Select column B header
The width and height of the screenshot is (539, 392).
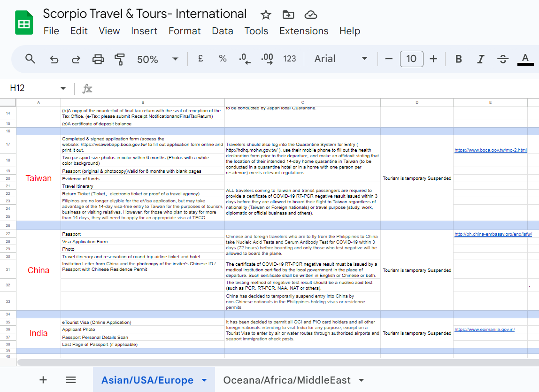tap(143, 102)
